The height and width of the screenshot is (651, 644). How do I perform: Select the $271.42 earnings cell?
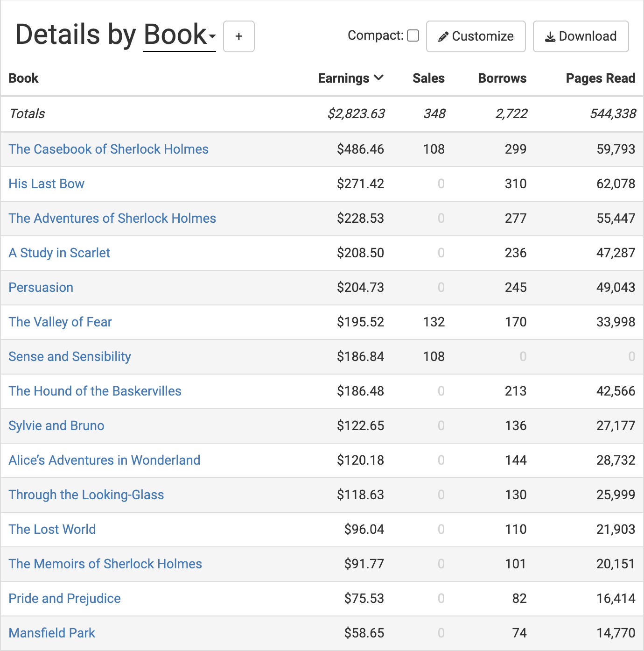[x=360, y=184]
